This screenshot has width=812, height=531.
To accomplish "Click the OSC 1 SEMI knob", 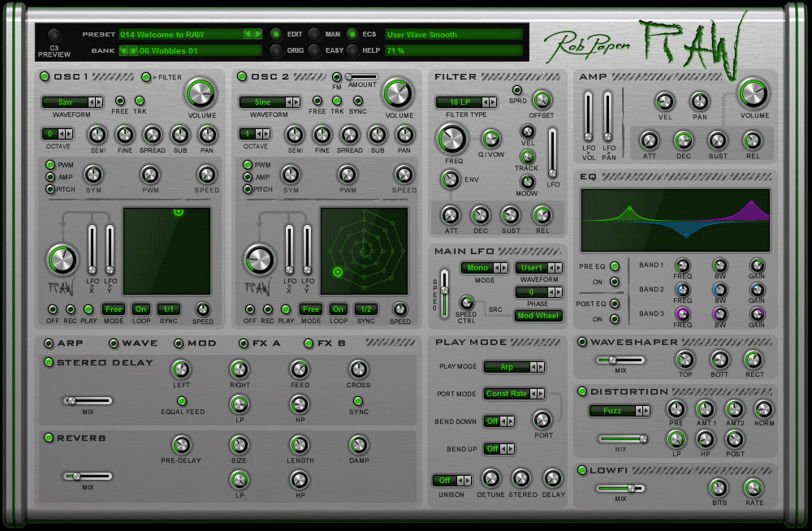I will (97, 135).
